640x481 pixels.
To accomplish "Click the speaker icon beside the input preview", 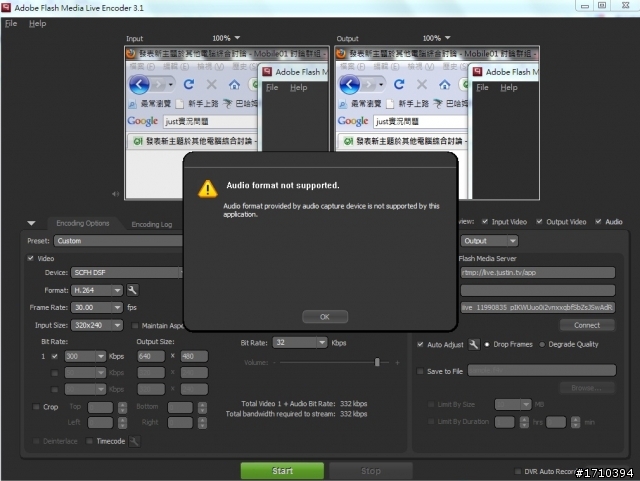I will pyautogui.click(x=116, y=194).
